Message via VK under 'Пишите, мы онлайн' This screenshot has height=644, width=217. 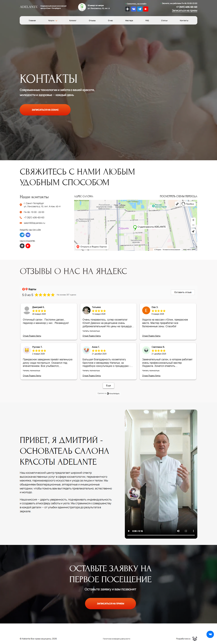pyautogui.click(x=28, y=235)
